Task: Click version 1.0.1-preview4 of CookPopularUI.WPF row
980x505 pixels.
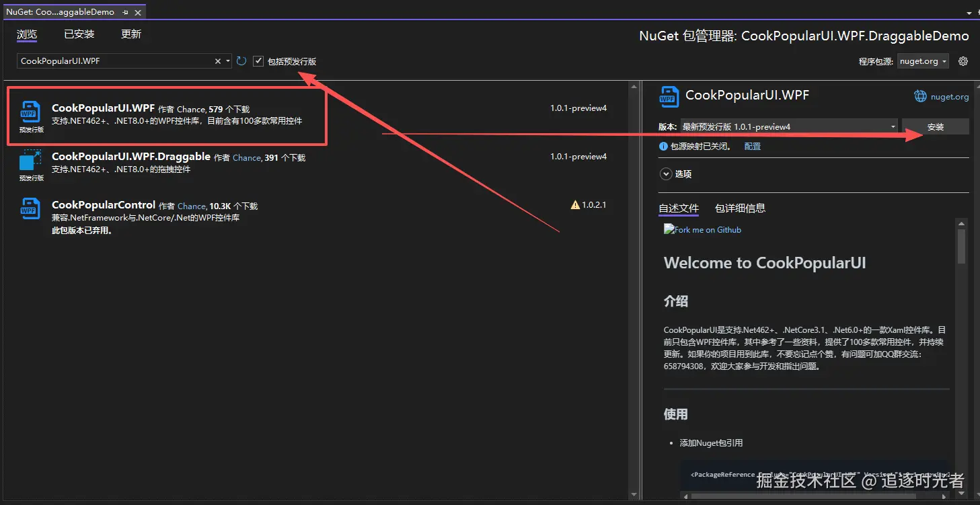Action: tap(578, 108)
